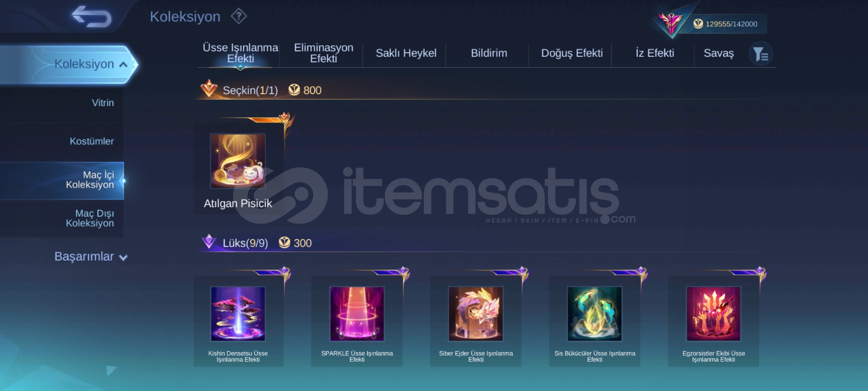Viewport: 868px width, 391px height.
Task: Open the Bildirim tab
Action: tap(489, 53)
